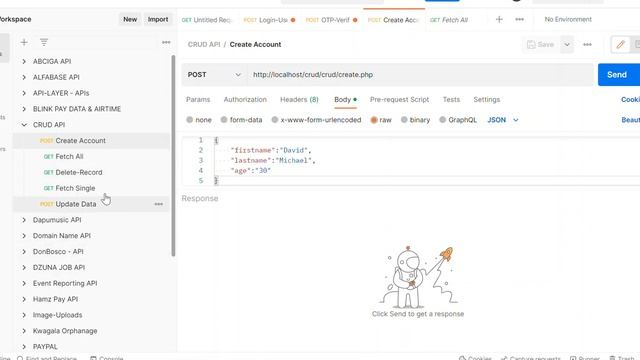Viewport: 640px width, 360px height.
Task: Expand the Hamz Pay API collection
Action: [x=24, y=299]
